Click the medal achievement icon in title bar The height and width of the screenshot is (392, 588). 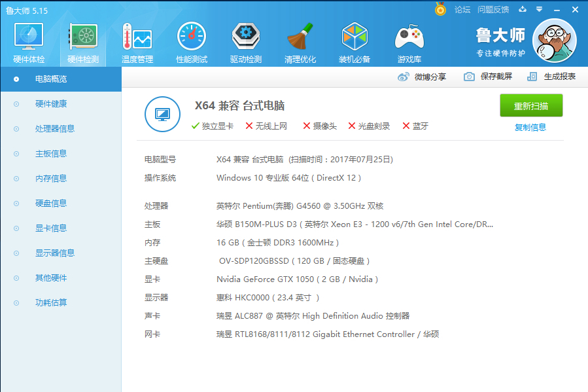440,9
